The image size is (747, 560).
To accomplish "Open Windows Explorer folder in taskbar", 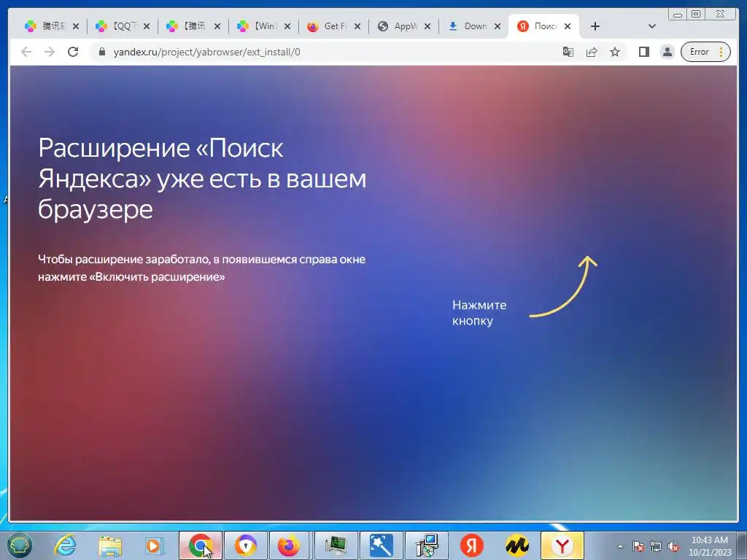I will click(x=110, y=545).
